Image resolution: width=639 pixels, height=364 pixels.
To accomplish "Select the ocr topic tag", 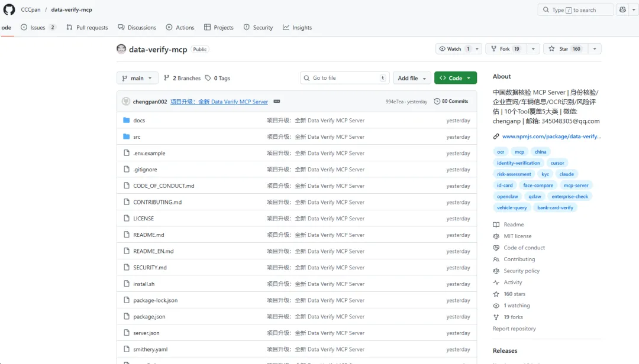I will [501, 152].
